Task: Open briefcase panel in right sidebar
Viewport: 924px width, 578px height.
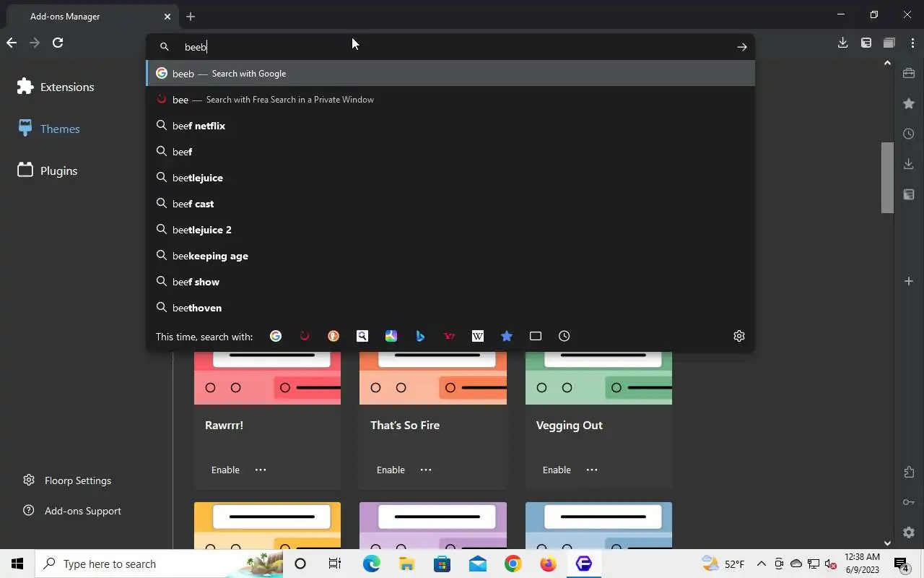Action: click(909, 73)
